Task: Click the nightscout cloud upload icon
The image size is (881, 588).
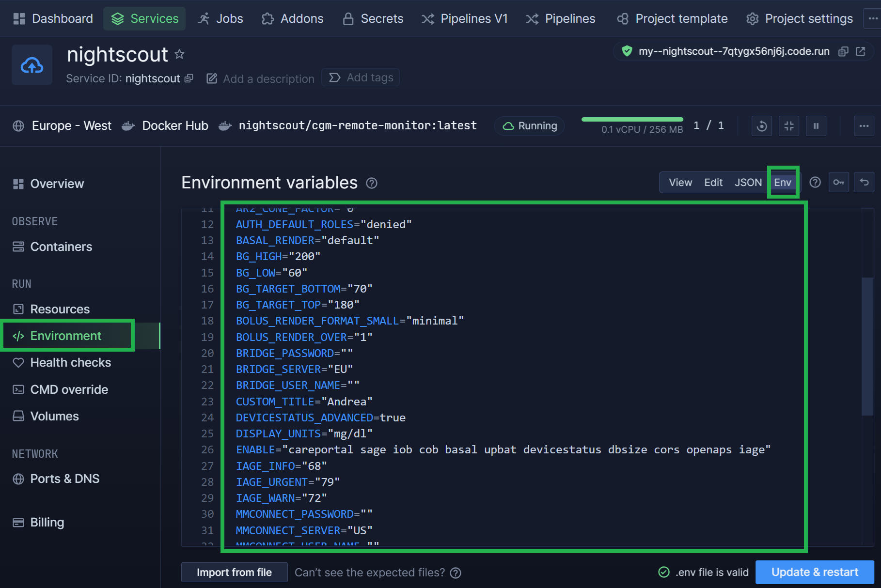Action: [x=32, y=65]
